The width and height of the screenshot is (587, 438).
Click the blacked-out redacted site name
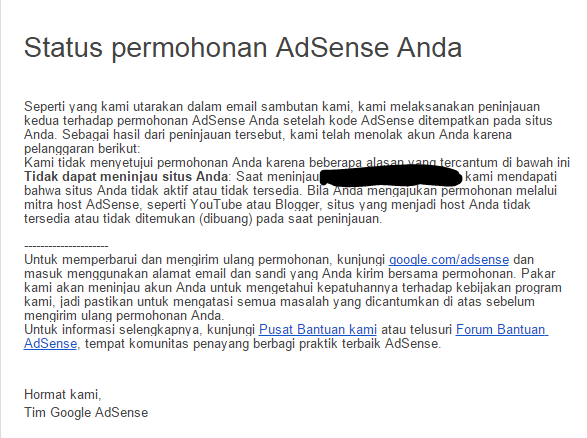pos(391,176)
